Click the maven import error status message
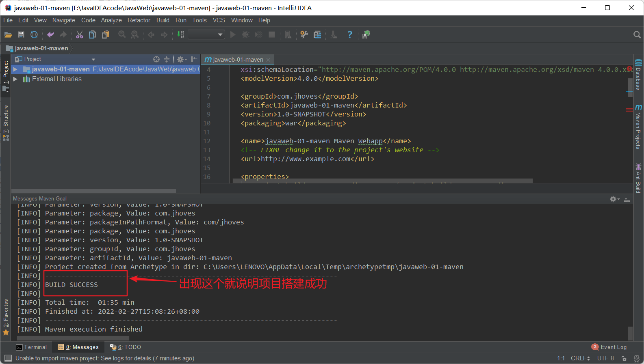 pos(105,358)
